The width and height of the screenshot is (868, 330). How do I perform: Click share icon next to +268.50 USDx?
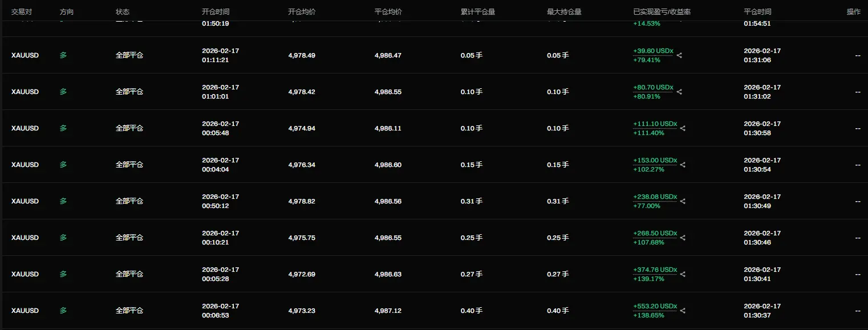click(x=683, y=238)
